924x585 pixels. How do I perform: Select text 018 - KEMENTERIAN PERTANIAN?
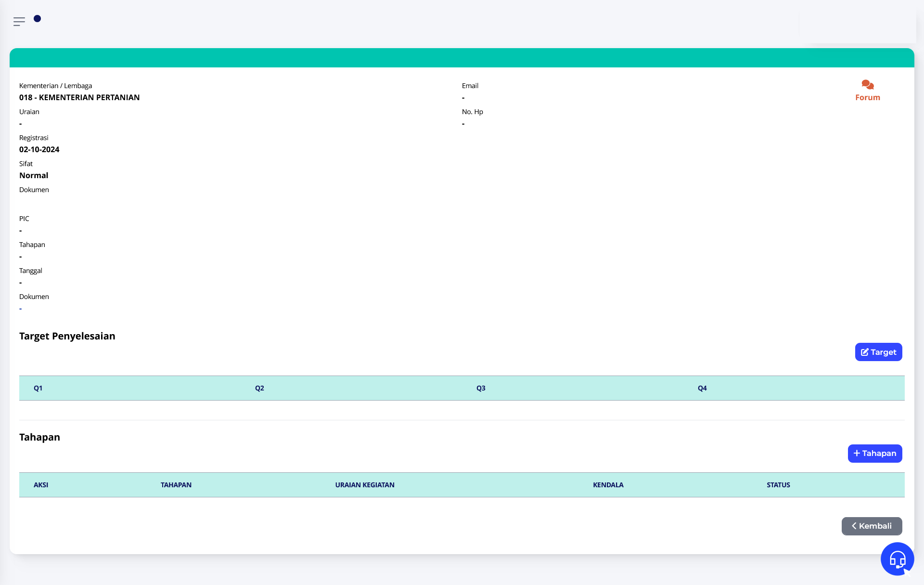tap(79, 97)
